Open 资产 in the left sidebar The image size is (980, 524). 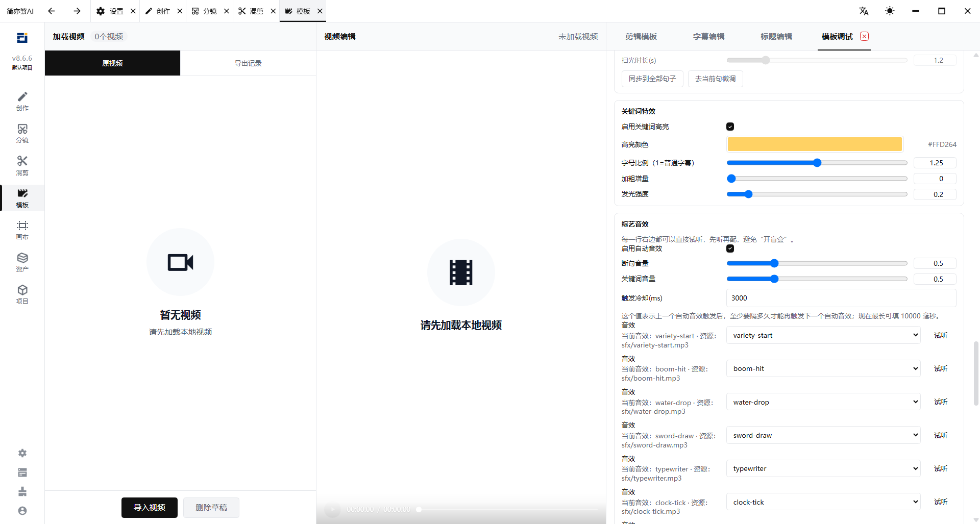22,262
